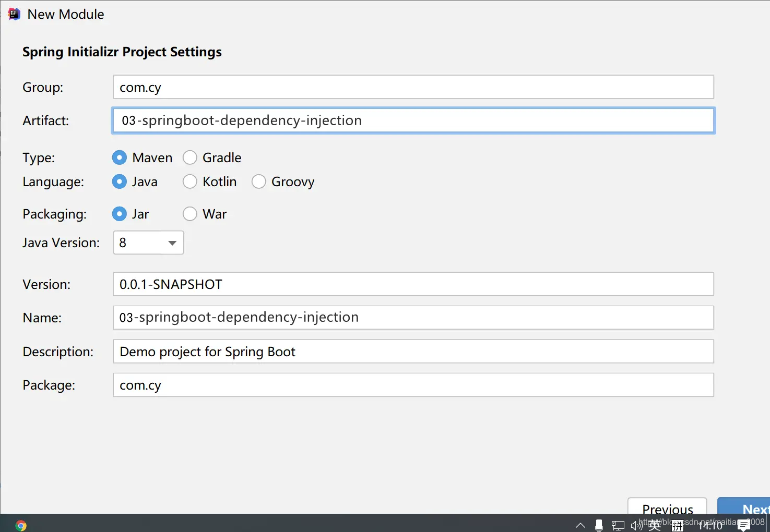The width and height of the screenshot is (770, 532).
Task: Focus the Artifact text field
Action: tap(413, 120)
